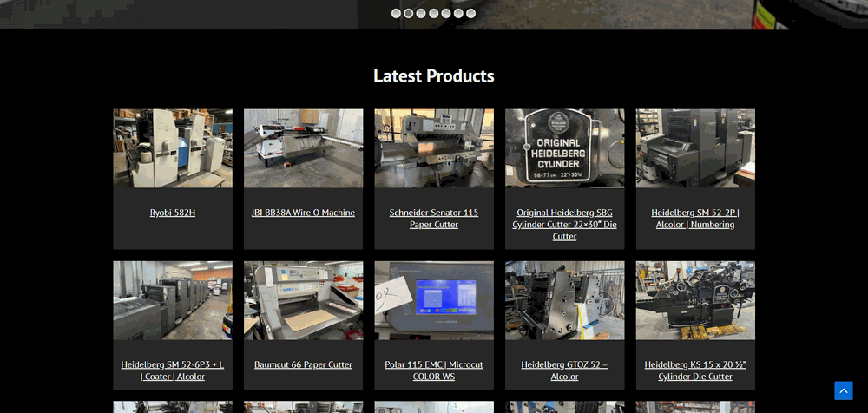Open Heidelberg GTOZ 52 – Alcolor link

[x=564, y=370]
